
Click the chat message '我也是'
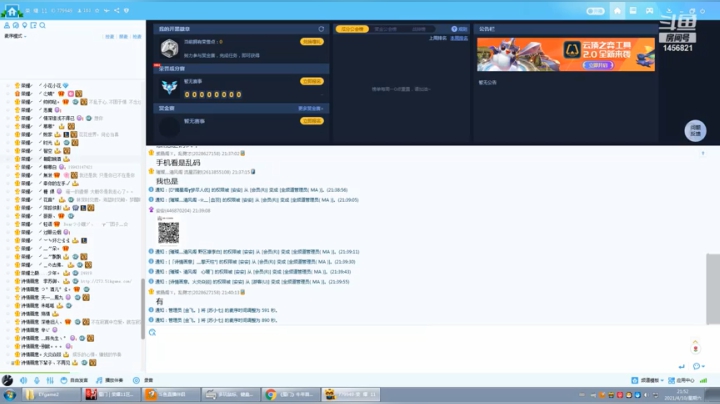[x=167, y=181]
